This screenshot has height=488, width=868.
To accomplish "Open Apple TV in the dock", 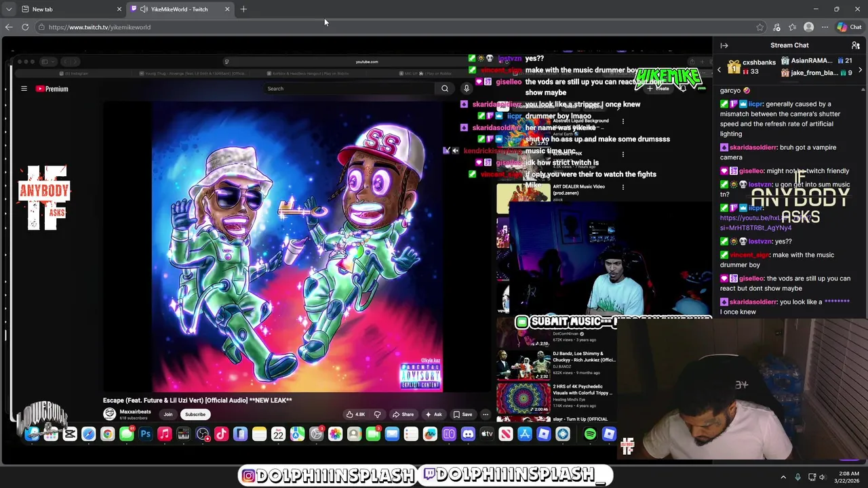I will tap(487, 434).
